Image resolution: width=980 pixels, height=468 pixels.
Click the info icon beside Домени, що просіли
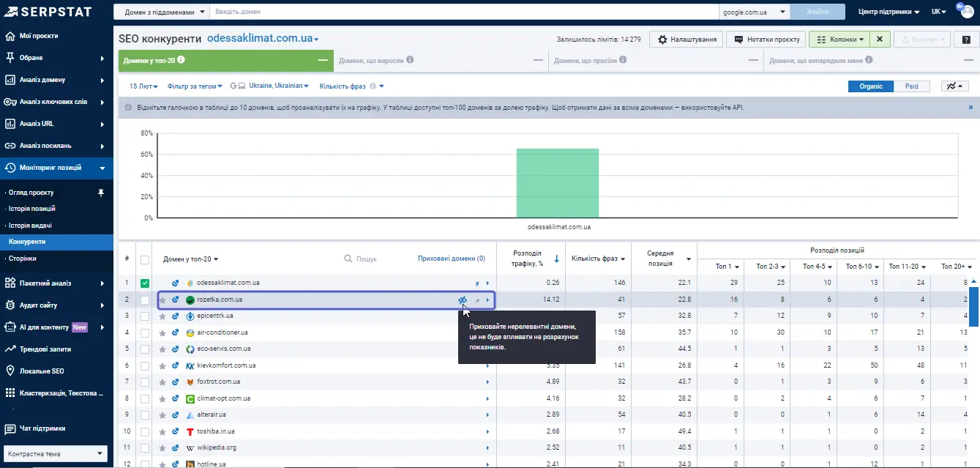coord(622,60)
